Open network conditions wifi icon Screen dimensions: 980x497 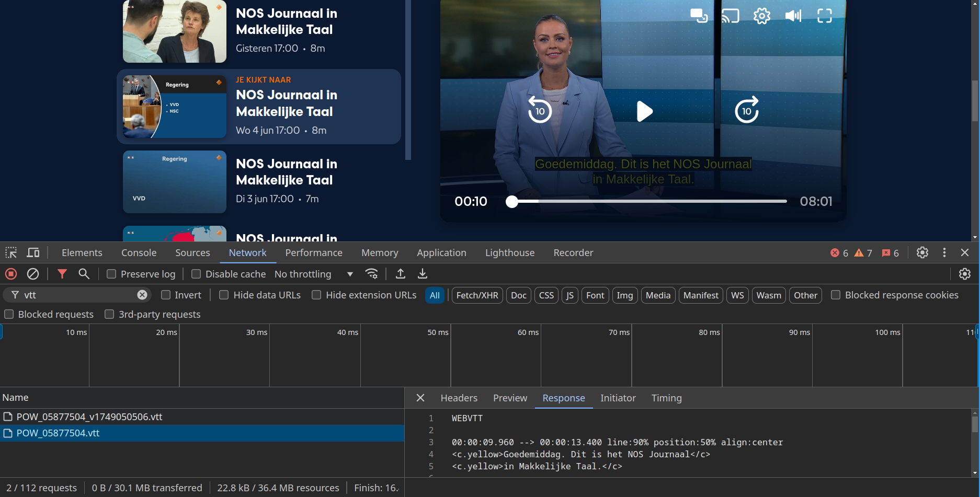point(372,274)
